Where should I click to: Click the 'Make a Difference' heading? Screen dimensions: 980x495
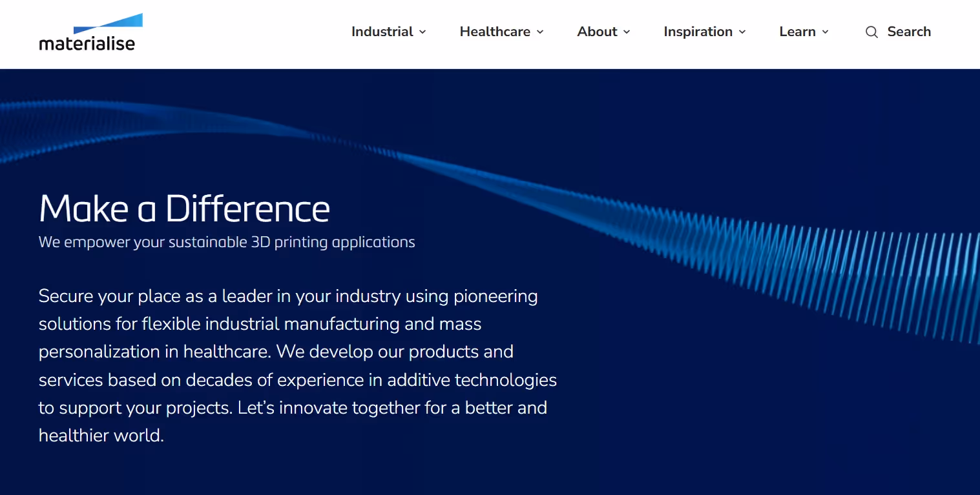point(184,208)
